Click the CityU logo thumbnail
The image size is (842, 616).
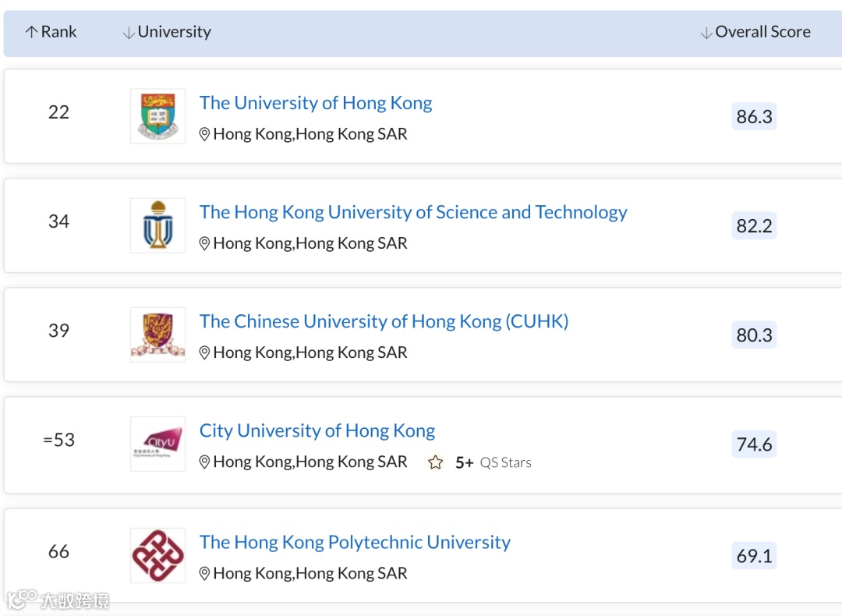coord(157,444)
